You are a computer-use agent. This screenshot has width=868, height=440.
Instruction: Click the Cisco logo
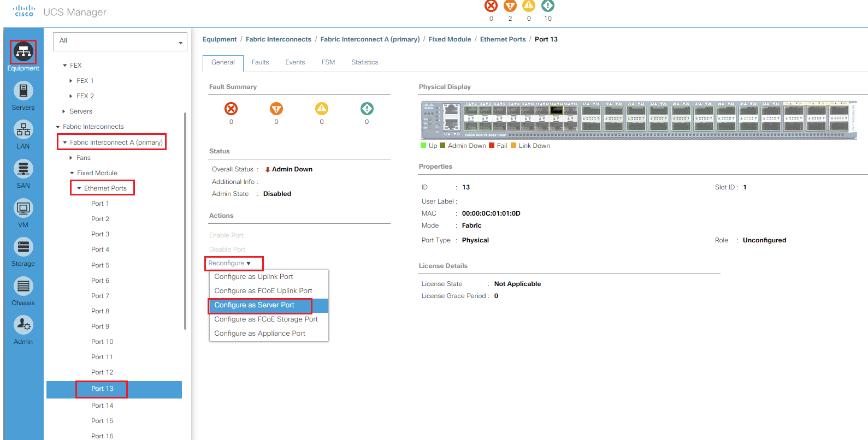click(24, 11)
